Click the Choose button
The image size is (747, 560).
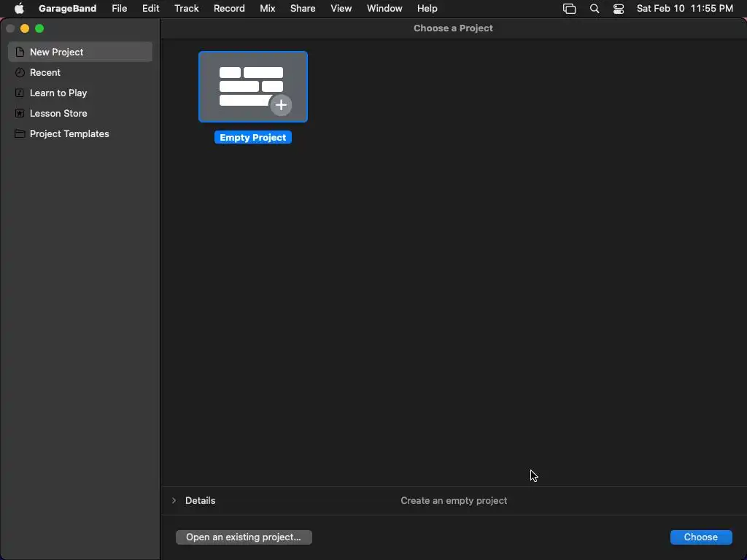coord(701,537)
